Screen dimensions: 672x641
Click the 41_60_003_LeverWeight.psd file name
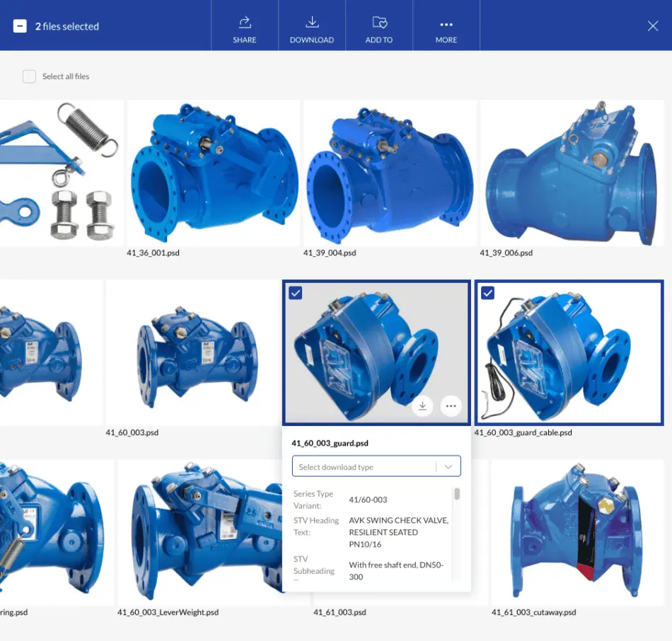coord(168,612)
